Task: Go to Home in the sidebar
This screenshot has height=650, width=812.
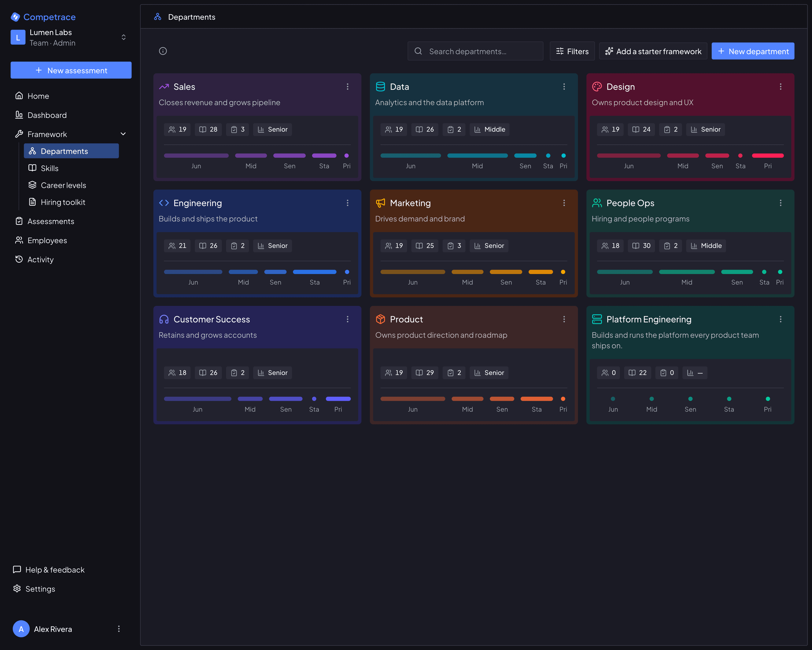Action: tap(71, 96)
